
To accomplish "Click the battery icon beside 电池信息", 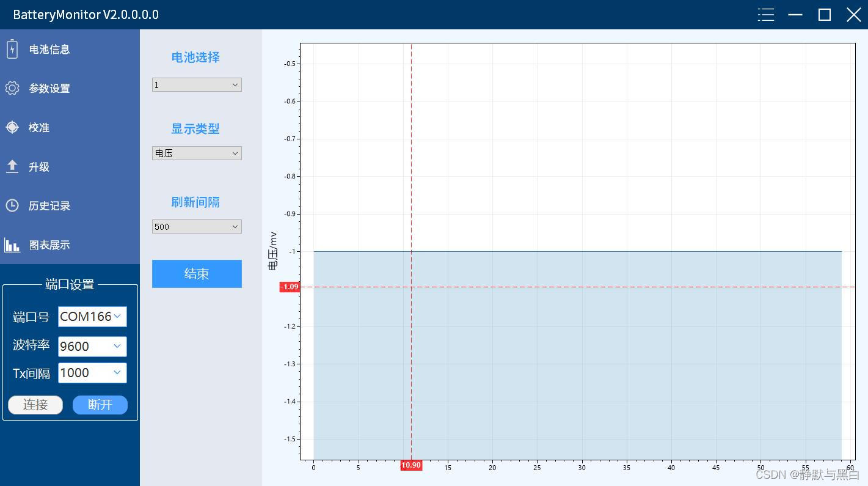I will coord(12,49).
